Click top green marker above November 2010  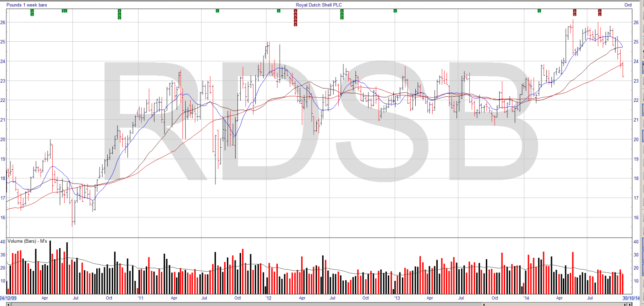coord(119,11)
